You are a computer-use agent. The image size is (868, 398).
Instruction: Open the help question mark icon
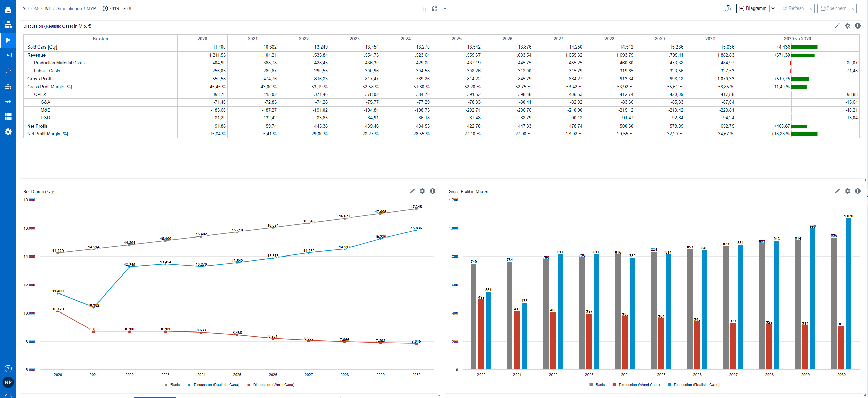(8, 368)
